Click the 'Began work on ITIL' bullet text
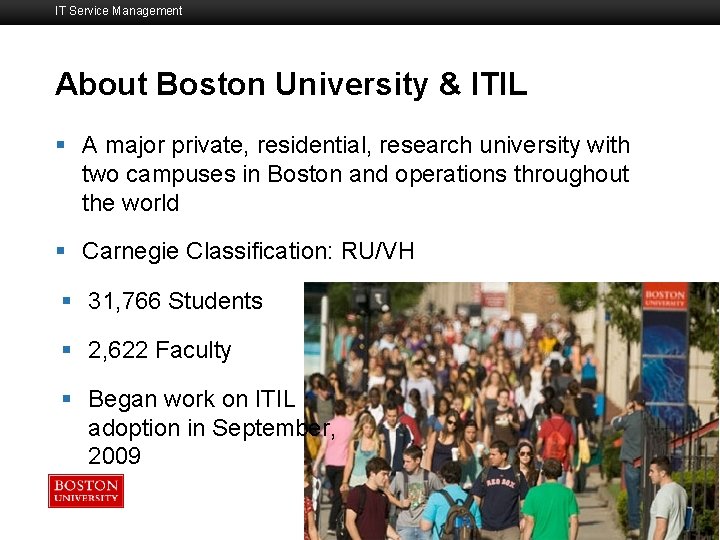720x540 pixels. point(211,427)
